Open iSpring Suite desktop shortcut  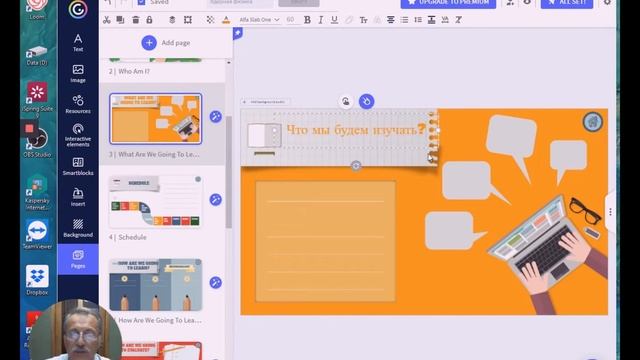[37, 99]
